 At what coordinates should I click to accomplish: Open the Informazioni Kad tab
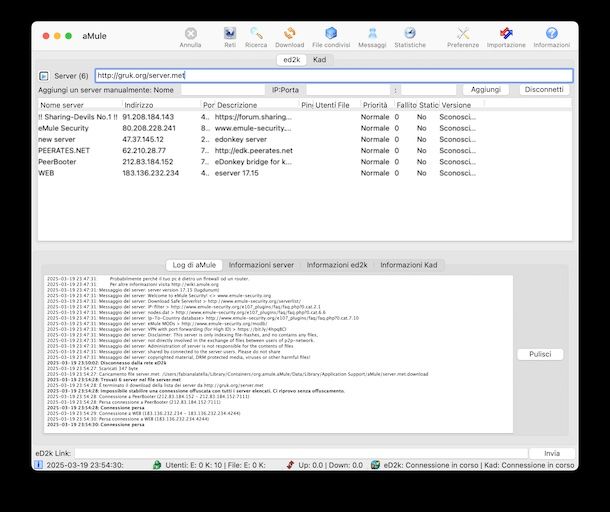click(x=409, y=265)
